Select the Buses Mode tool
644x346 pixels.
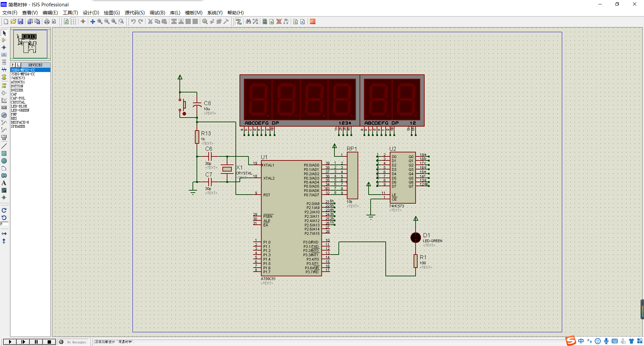[4, 70]
